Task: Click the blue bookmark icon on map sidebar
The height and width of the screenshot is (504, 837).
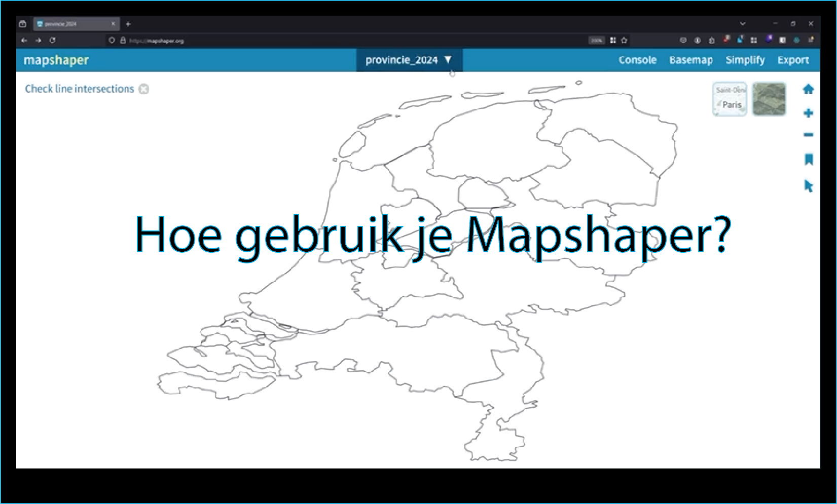Action: [x=809, y=160]
